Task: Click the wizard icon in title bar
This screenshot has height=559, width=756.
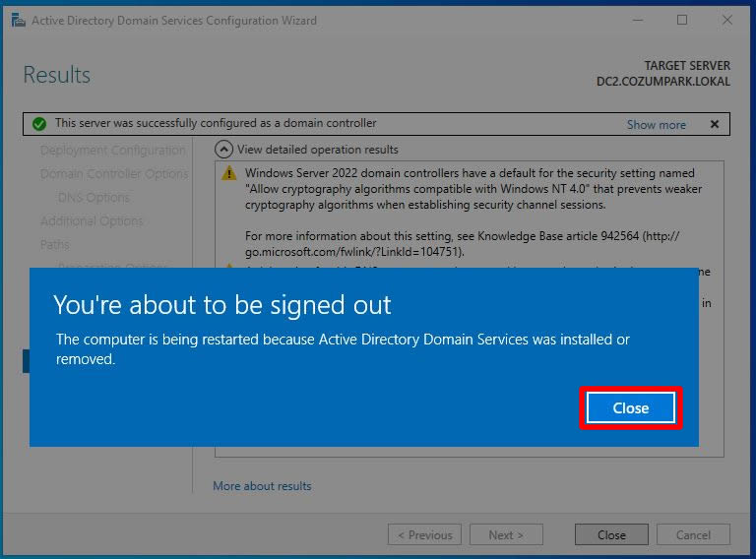Action: pyautogui.click(x=17, y=21)
